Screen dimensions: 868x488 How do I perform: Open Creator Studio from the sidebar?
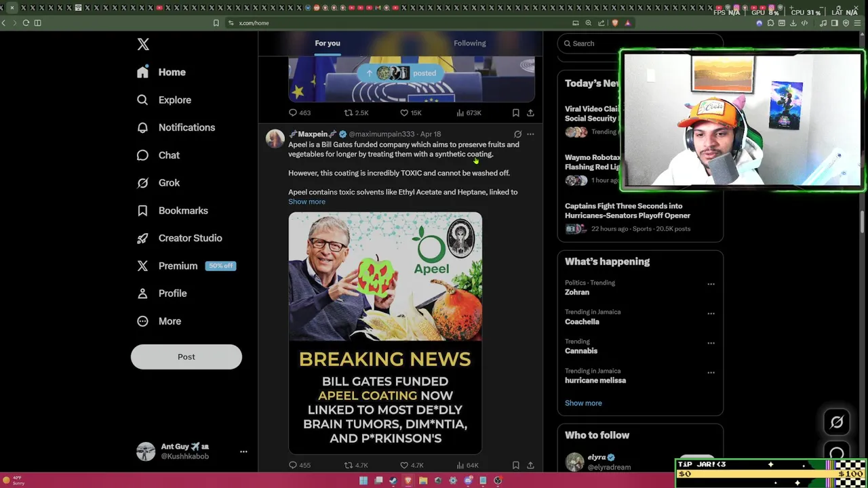coord(179,238)
